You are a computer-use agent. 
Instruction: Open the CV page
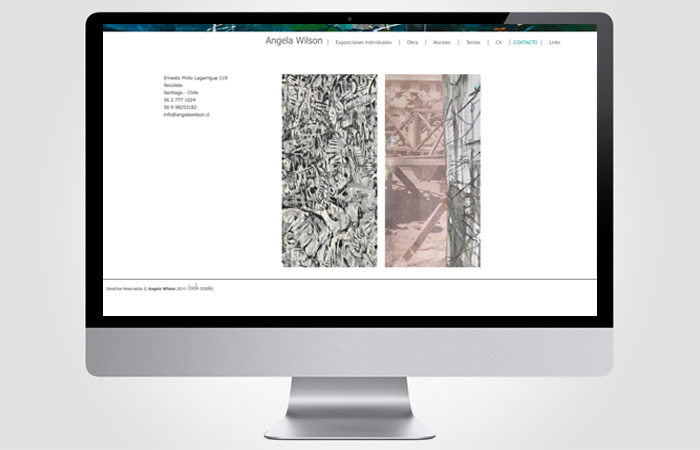click(x=498, y=43)
